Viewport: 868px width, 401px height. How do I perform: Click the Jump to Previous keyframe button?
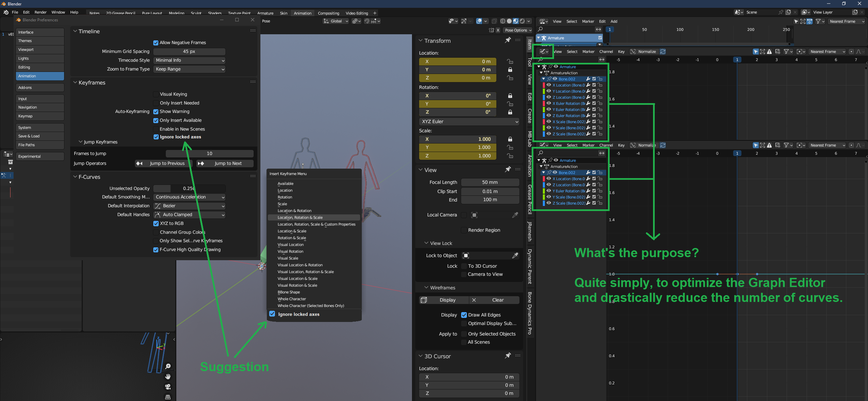[163, 164]
